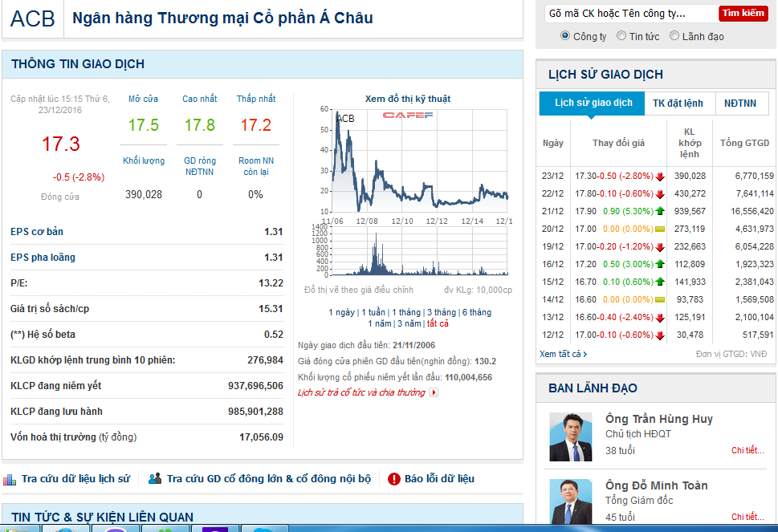Open Chi tiết for Trần Hùng Huy
The height and width of the screenshot is (532, 778).
pos(747,450)
